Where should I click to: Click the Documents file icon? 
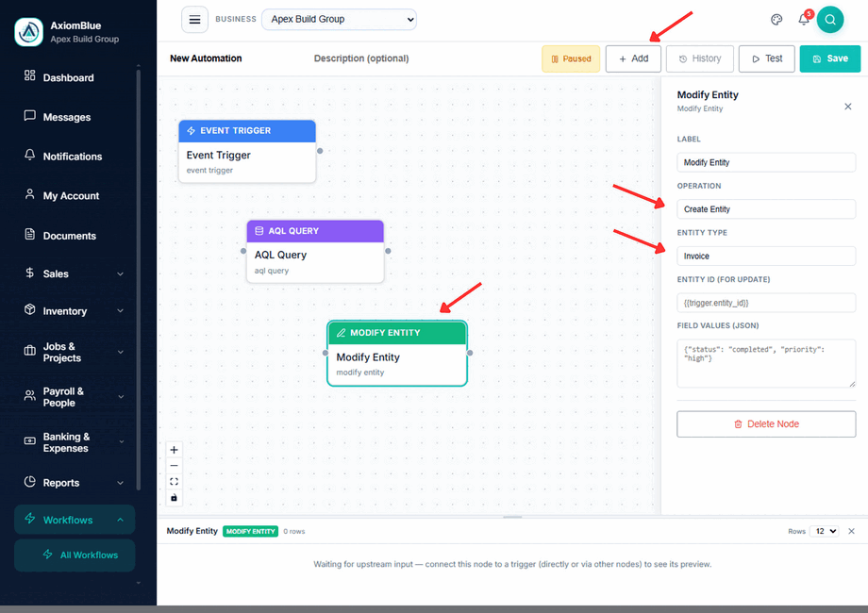[x=30, y=234]
